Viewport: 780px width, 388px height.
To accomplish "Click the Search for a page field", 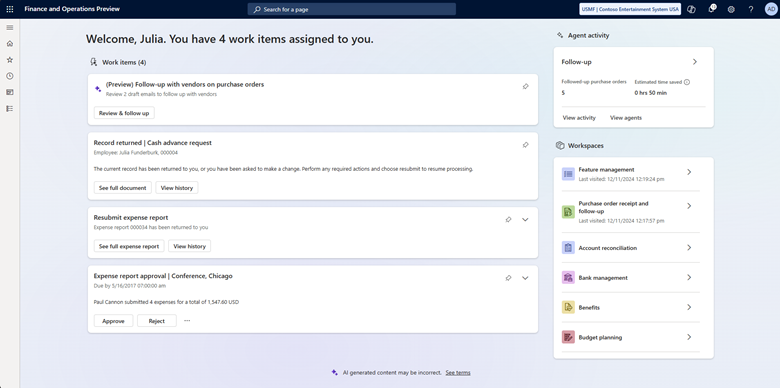I will click(x=352, y=9).
